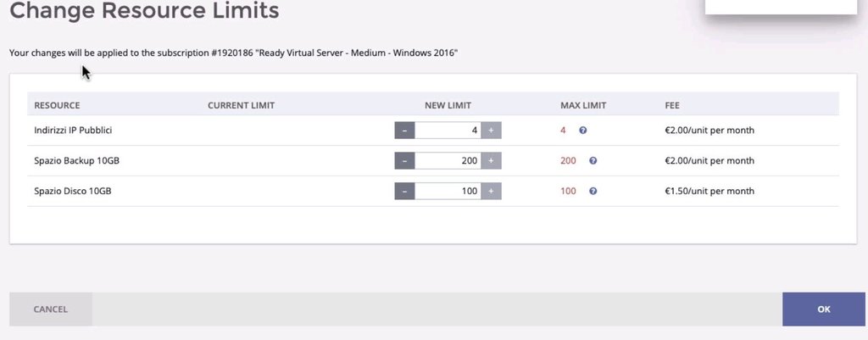
Task: Click plus button for Spazio Backup 10GB
Action: (x=491, y=161)
